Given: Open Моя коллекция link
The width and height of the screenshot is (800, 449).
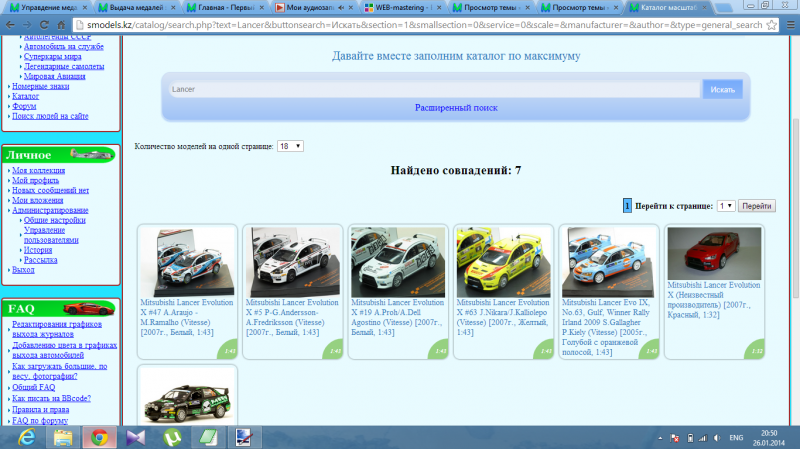Looking at the screenshot, I should tap(38, 170).
